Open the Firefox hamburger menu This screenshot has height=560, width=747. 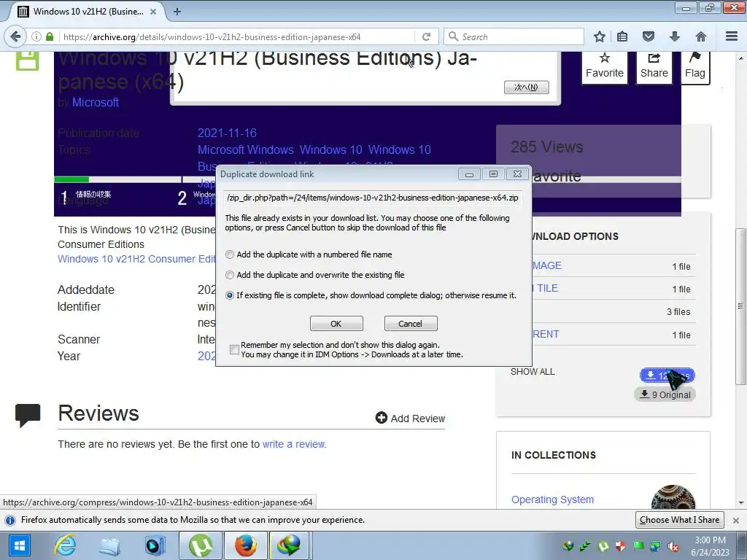click(x=732, y=36)
